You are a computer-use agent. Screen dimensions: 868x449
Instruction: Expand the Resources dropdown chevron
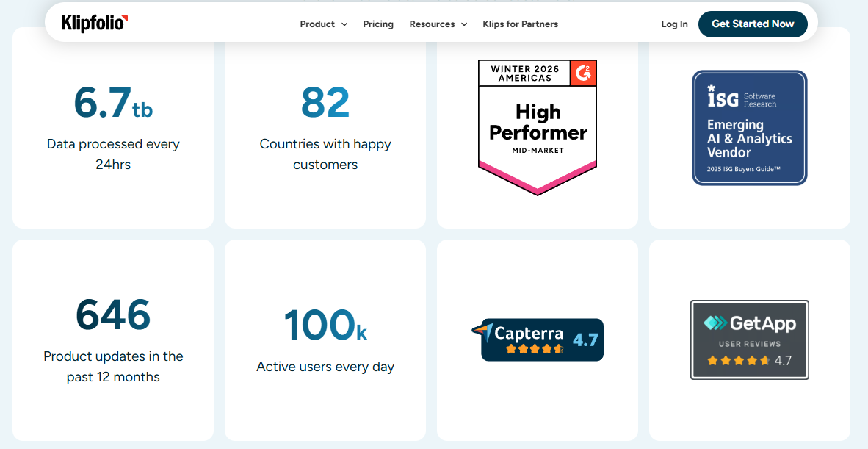click(x=464, y=24)
